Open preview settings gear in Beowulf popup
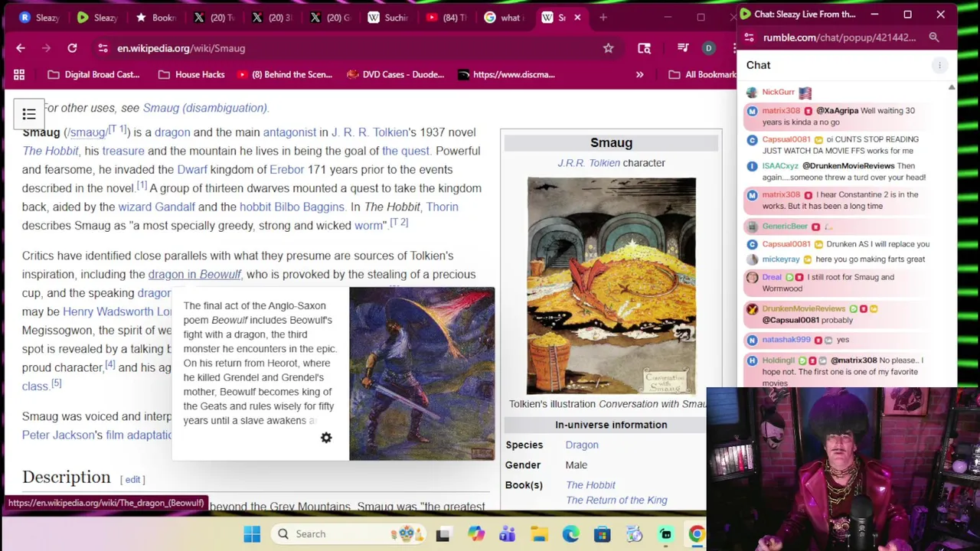Screen dimensions: 980x551 (x=326, y=438)
